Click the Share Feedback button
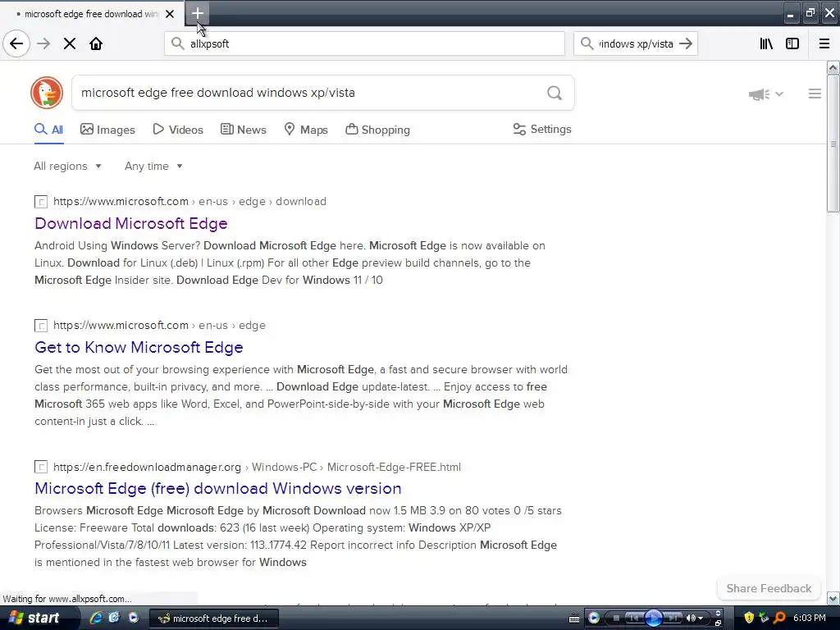Image resolution: width=840 pixels, height=630 pixels. click(x=769, y=588)
